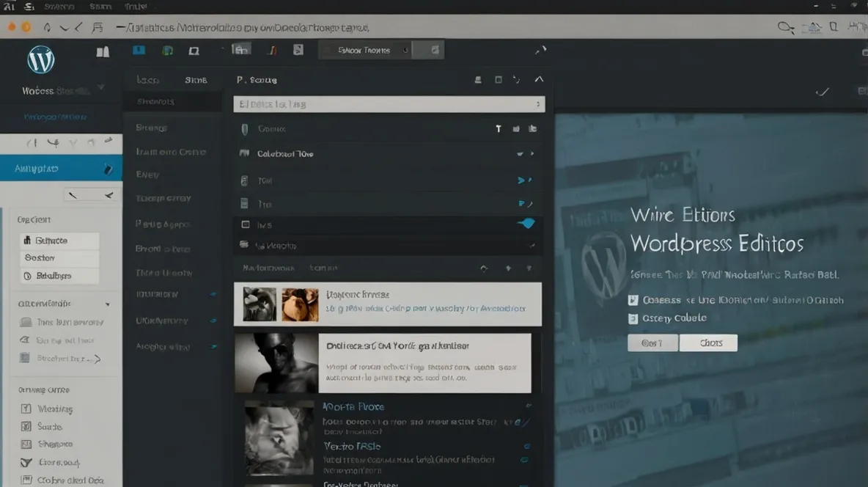Expand Calobraol Tore with its right chevron
The width and height of the screenshot is (868, 487).
click(532, 153)
